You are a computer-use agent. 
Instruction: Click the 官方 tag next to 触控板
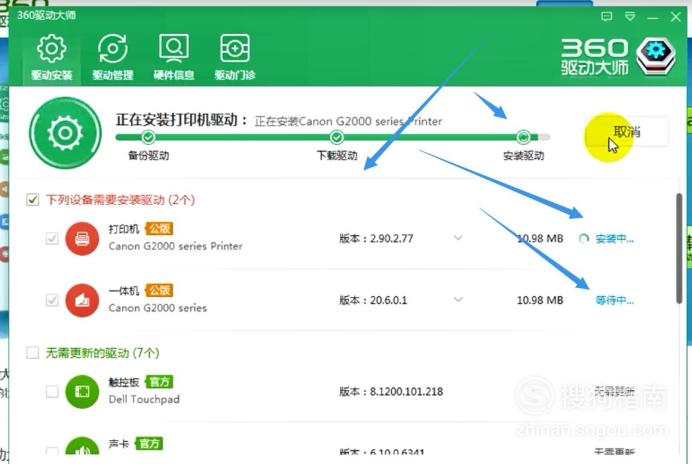pyautogui.click(x=159, y=382)
